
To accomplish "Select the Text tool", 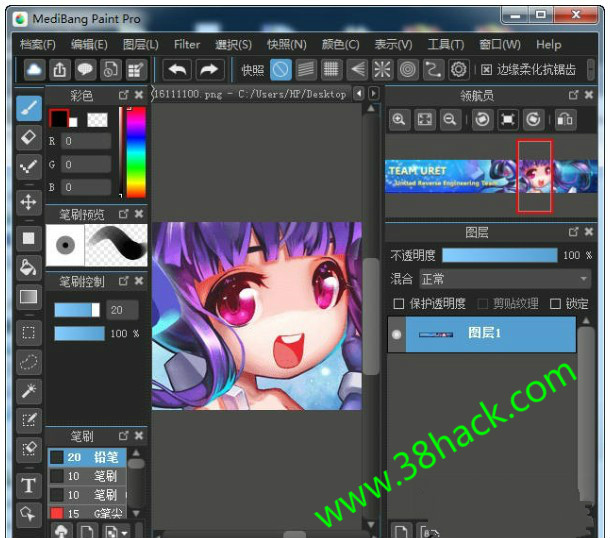I will [x=29, y=485].
